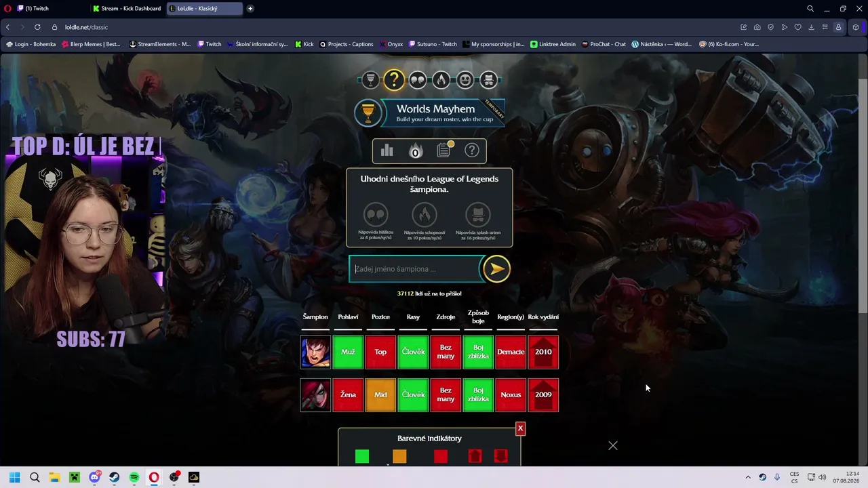Open the Worlds Mayhem banner

(429, 113)
